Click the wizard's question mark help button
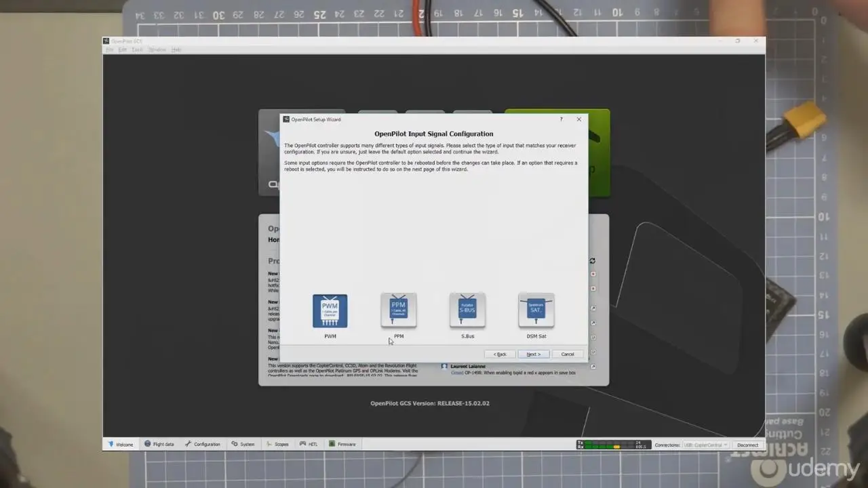Viewport: 868px width, 488px height. (x=561, y=119)
